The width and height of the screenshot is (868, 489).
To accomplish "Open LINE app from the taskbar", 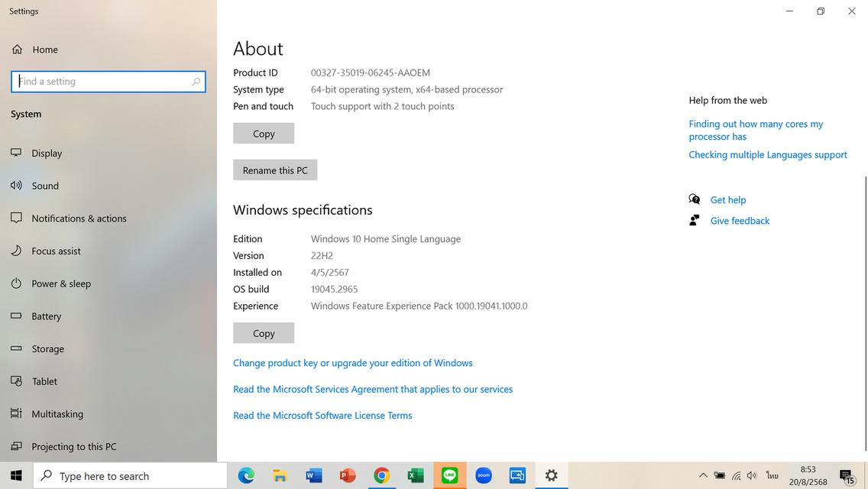I will pos(449,476).
